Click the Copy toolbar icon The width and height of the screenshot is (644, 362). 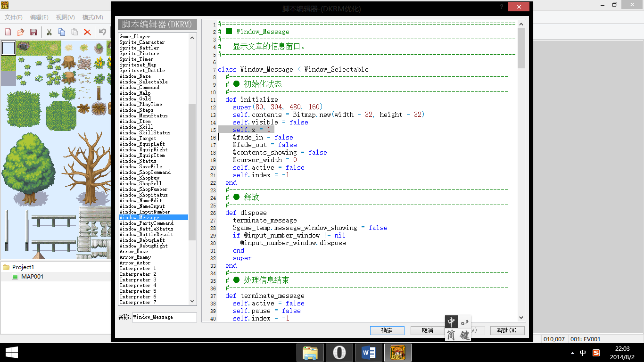tap(62, 32)
